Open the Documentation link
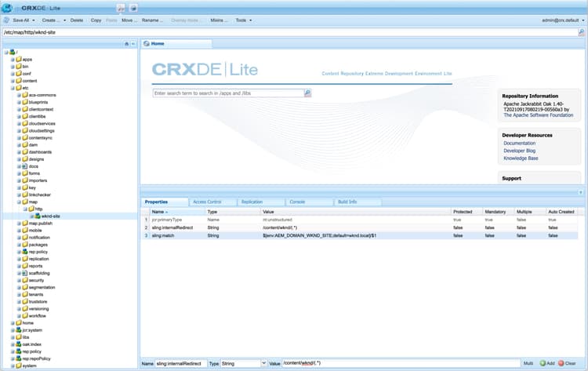The height and width of the screenshot is (371, 588). pos(519,144)
